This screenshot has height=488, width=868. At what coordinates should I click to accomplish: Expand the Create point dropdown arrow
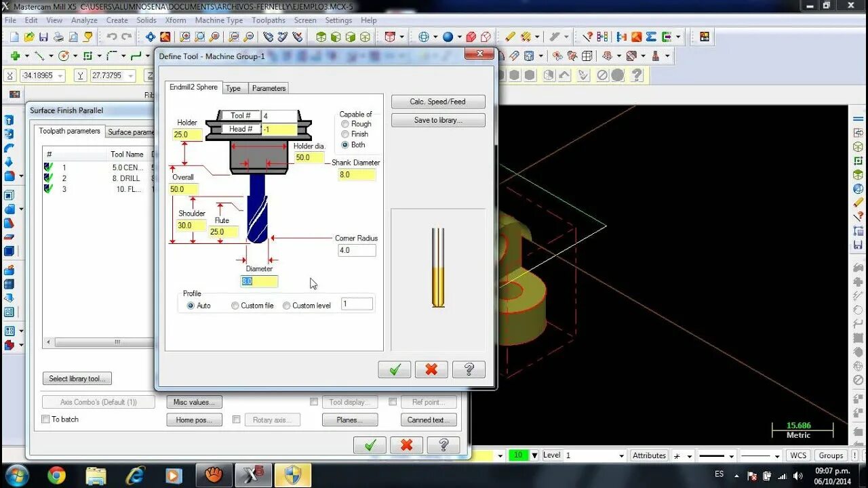27,56
